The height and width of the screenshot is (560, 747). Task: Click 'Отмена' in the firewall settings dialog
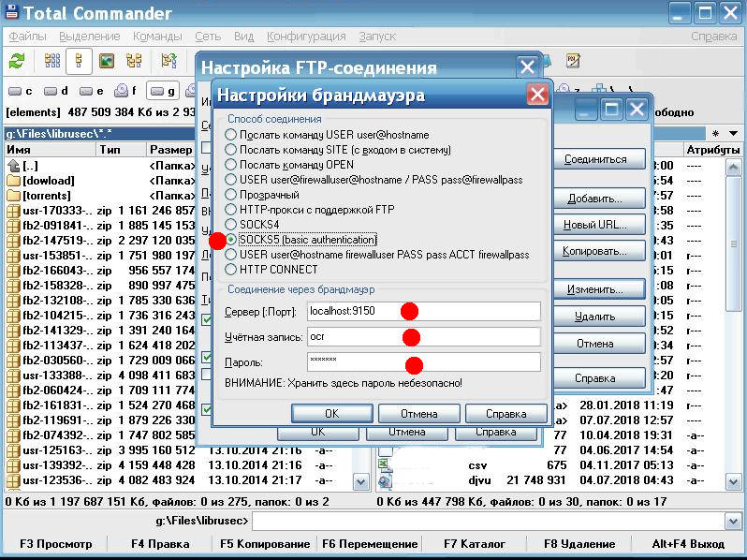[x=418, y=414]
